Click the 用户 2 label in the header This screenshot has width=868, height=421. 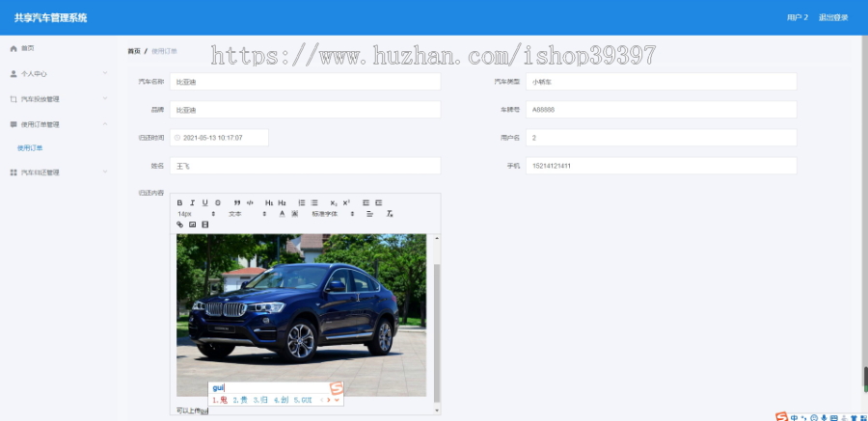click(x=798, y=17)
